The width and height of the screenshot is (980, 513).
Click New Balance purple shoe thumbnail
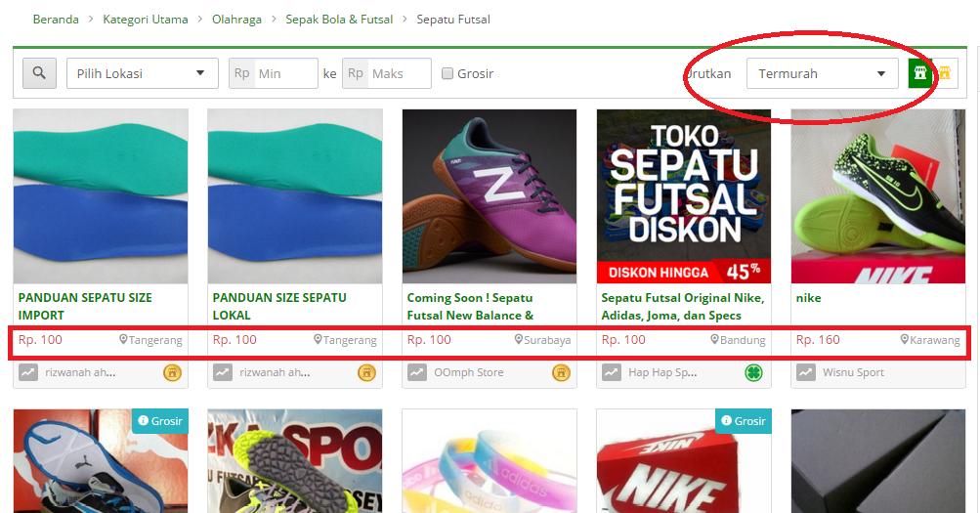point(490,196)
